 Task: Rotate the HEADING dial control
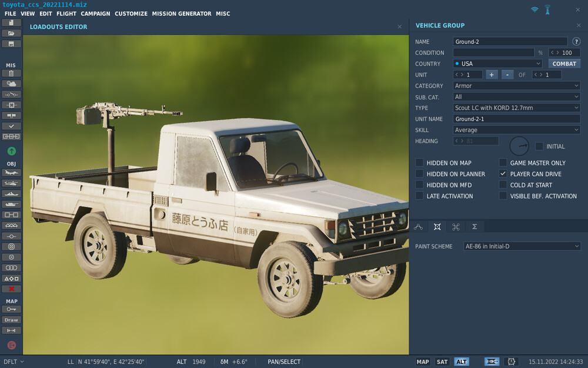pyautogui.click(x=520, y=145)
